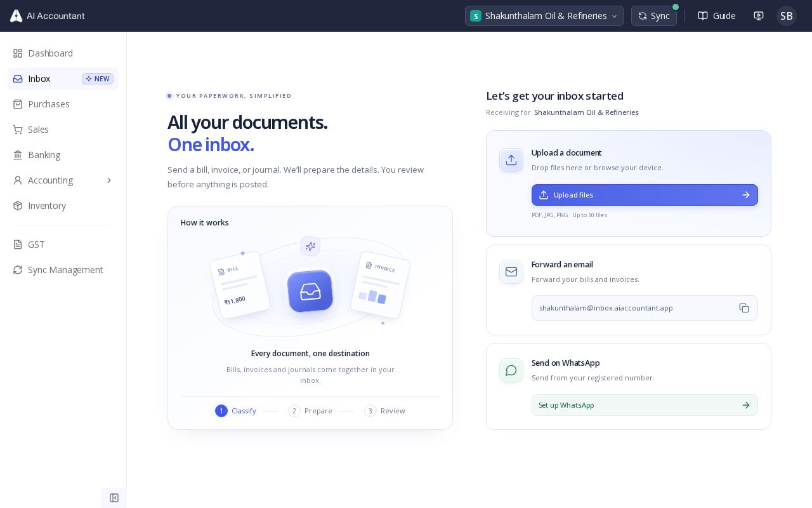The height and width of the screenshot is (508, 812).
Task: Click the Sales cart icon
Action: pos(18,130)
